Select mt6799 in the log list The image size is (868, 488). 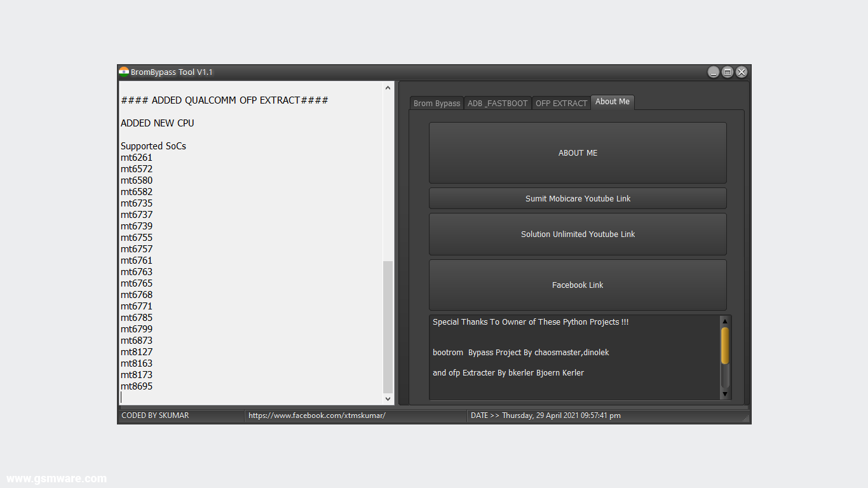point(137,329)
